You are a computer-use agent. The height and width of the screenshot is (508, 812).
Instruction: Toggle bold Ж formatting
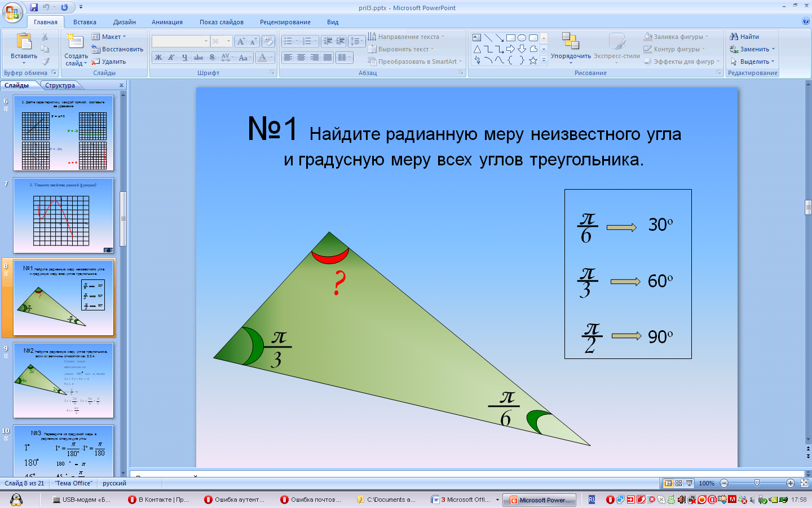pyautogui.click(x=158, y=58)
